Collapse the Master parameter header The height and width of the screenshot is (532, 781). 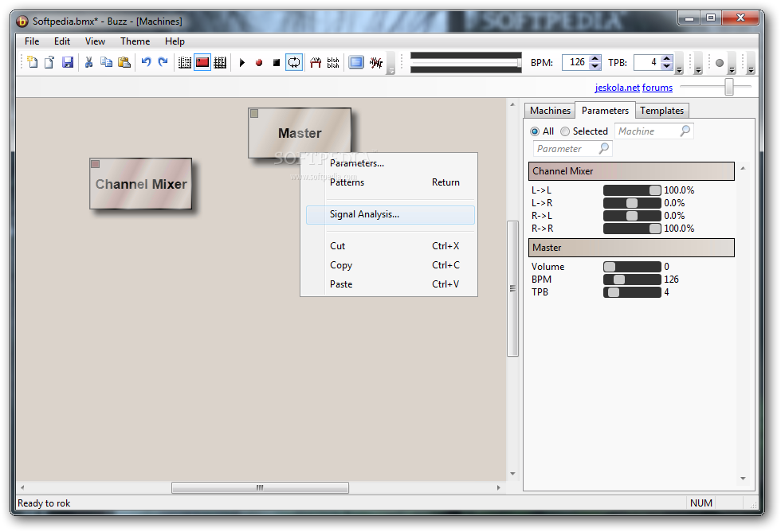[631, 248]
